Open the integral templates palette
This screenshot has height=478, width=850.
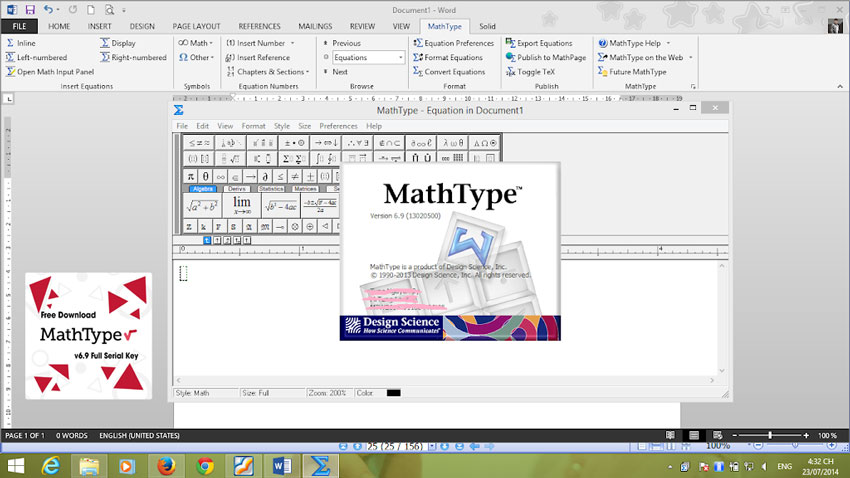click(x=326, y=158)
